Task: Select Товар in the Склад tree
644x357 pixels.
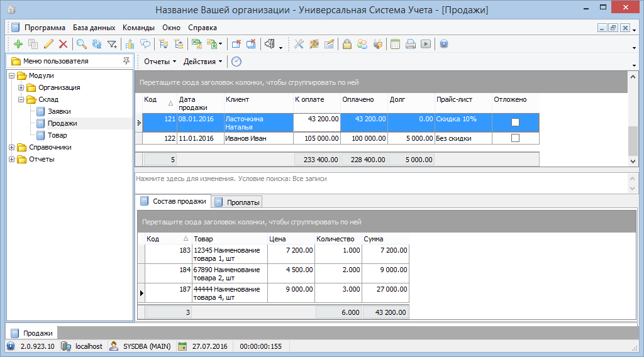Action: click(57, 135)
